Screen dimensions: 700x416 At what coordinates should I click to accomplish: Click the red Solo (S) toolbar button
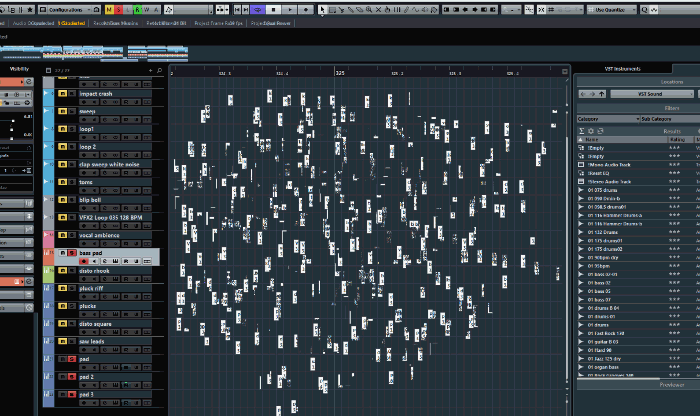coord(121,9)
